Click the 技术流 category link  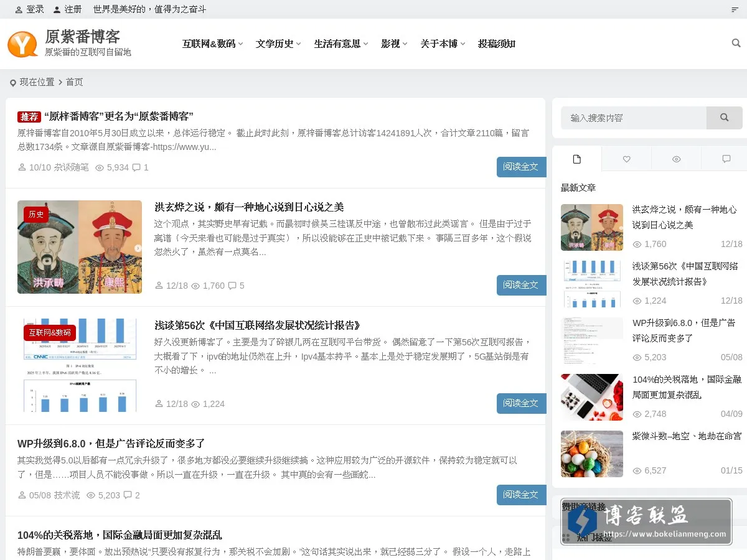[67, 495]
